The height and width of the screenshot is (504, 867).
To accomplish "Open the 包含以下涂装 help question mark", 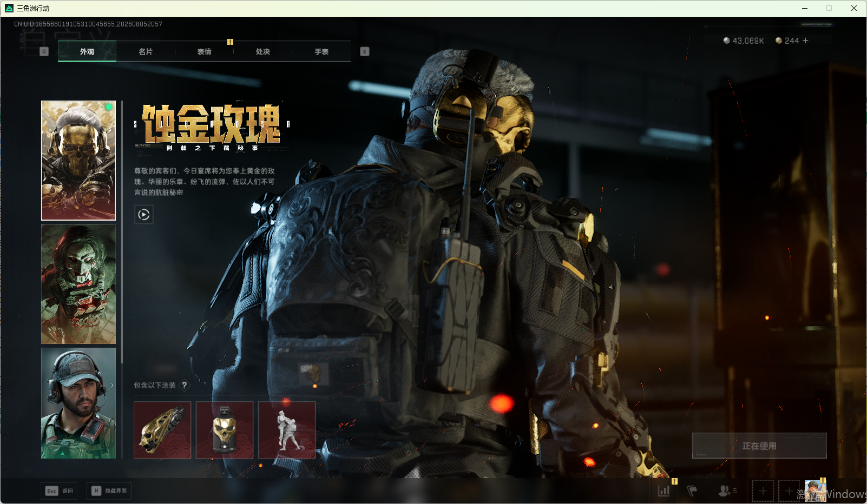I will click(x=185, y=385).
